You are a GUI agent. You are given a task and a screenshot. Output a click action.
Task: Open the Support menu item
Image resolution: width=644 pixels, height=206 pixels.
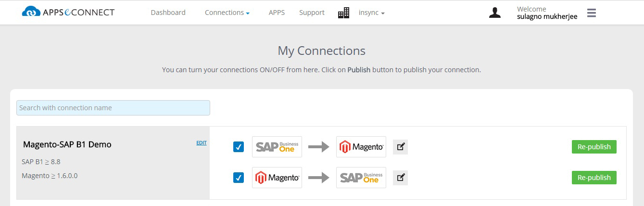pyautogui.click(x=312, y=13)
